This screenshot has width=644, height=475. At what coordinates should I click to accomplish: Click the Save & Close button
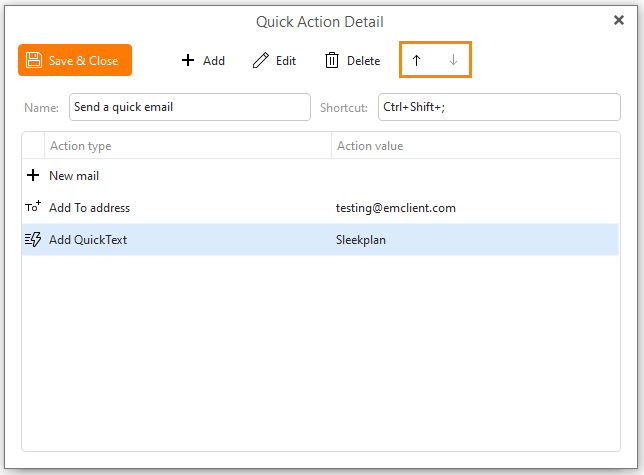(x=75, y=60)
